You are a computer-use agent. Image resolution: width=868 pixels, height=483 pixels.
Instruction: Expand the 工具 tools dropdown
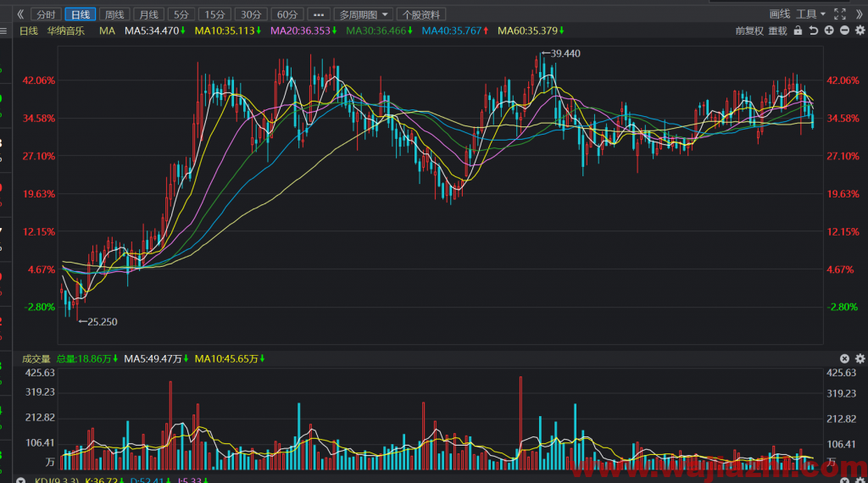pos(810,14)
